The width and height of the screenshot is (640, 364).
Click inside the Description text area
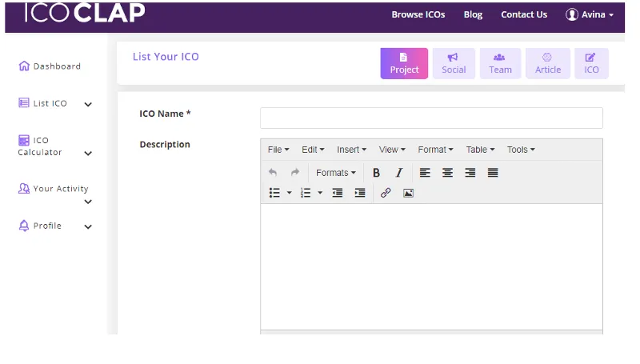(x=431, y=266)
